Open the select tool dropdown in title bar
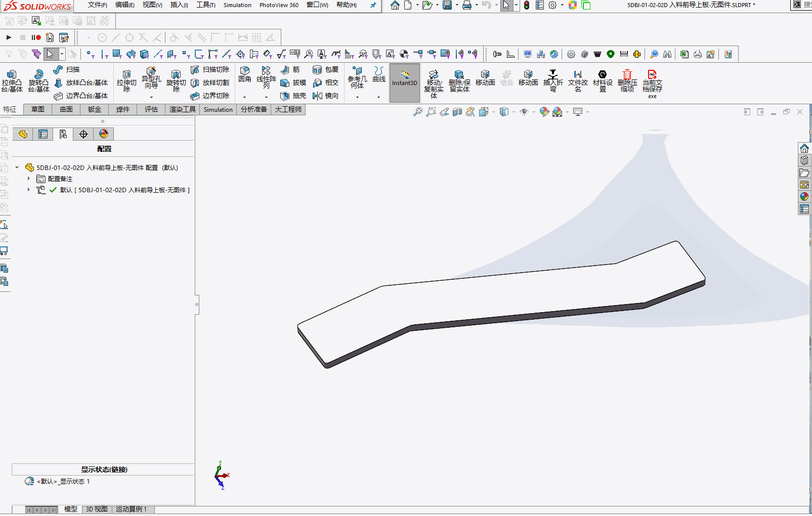The image size is (812, 516). coord(516,5)
